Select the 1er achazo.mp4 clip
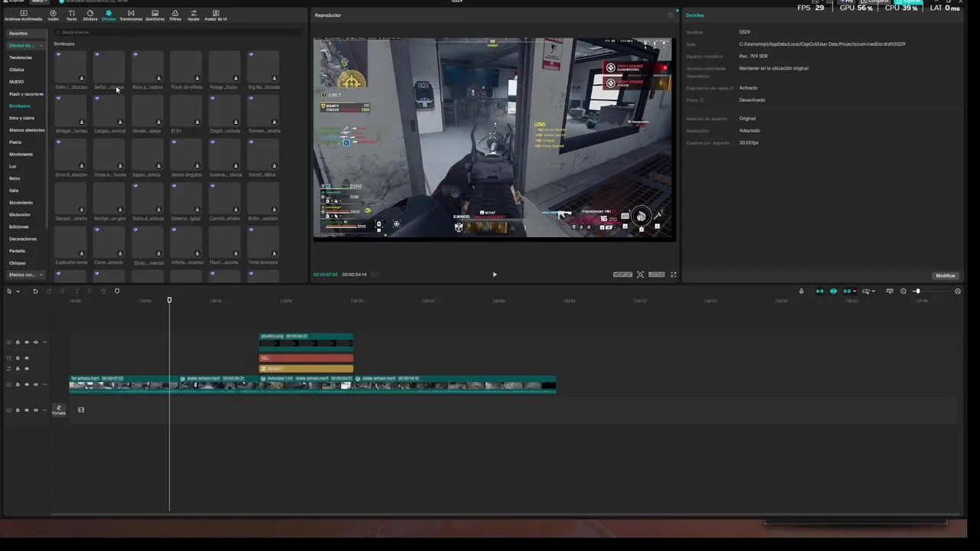Screen dimensions: 980x551 point(123,383)
